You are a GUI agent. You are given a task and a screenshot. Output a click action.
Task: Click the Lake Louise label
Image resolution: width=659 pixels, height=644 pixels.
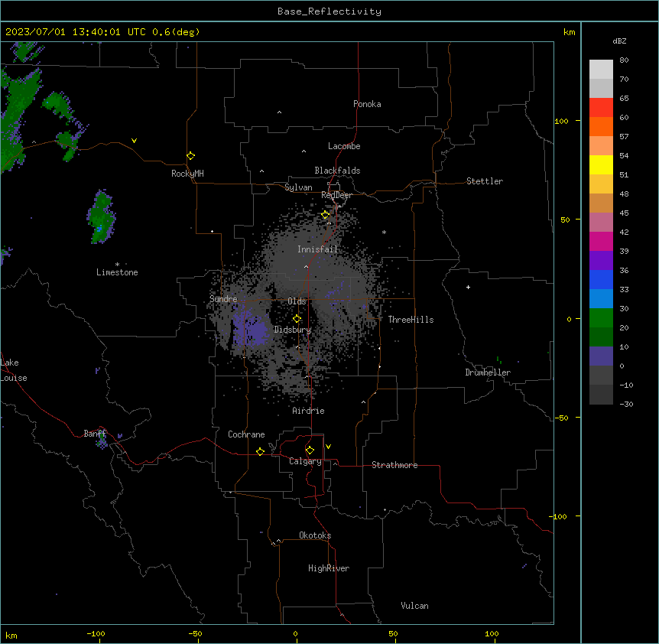pyautogui.click(x=14, y=370)
